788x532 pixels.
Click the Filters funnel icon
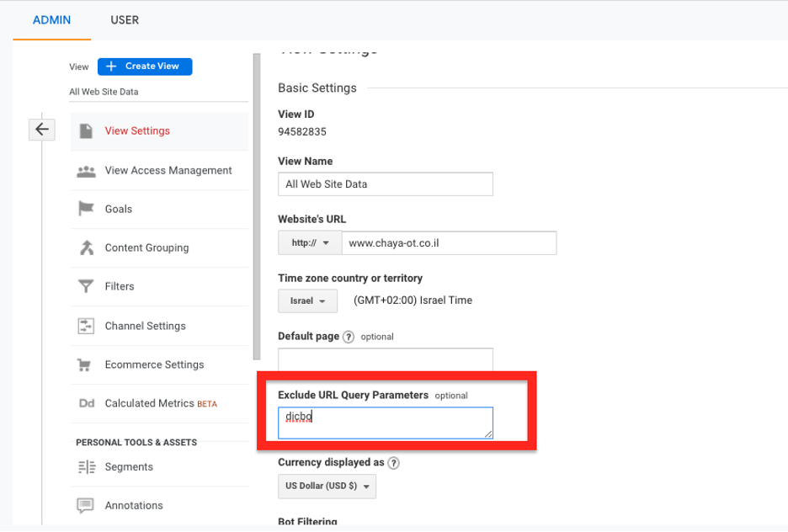[x=86, y=287]
